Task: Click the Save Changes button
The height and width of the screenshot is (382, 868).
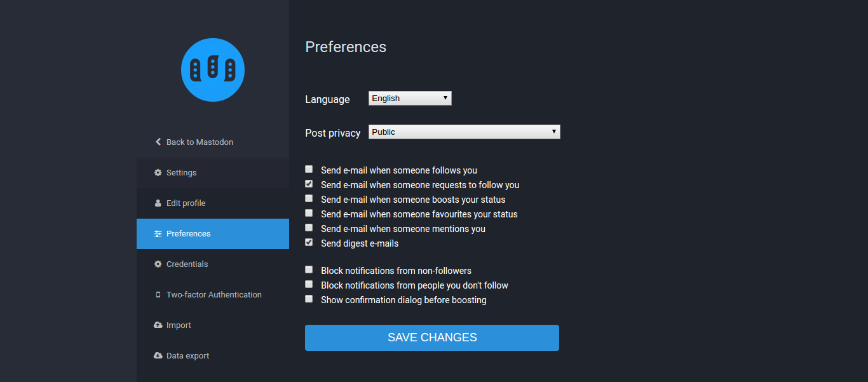Action: tap(432, 338)
